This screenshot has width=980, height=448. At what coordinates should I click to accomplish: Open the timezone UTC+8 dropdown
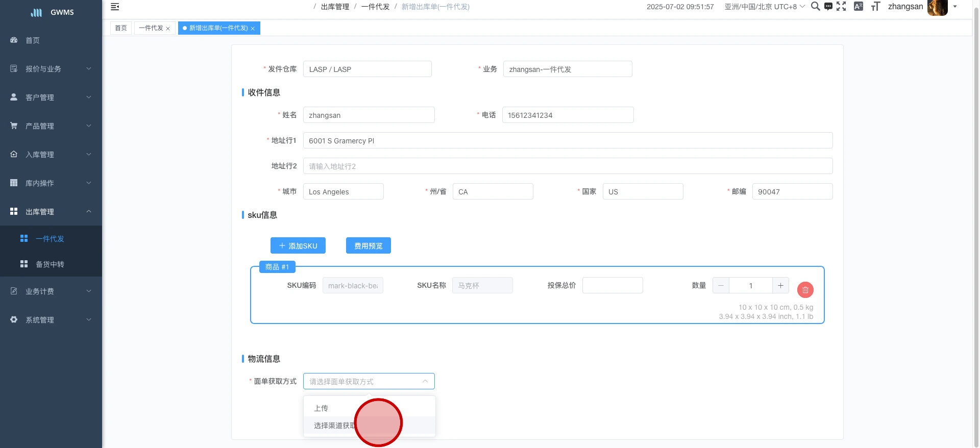pos(764,7)
